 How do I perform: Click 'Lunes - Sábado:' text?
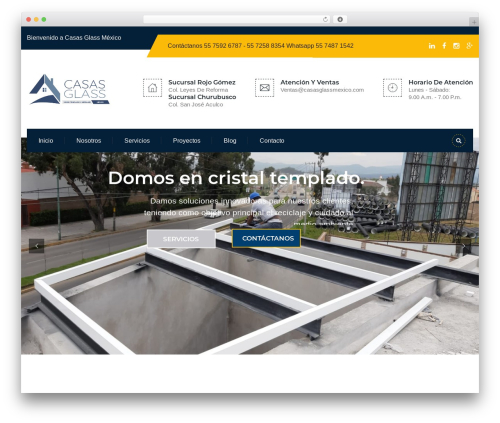click(429, 90)
